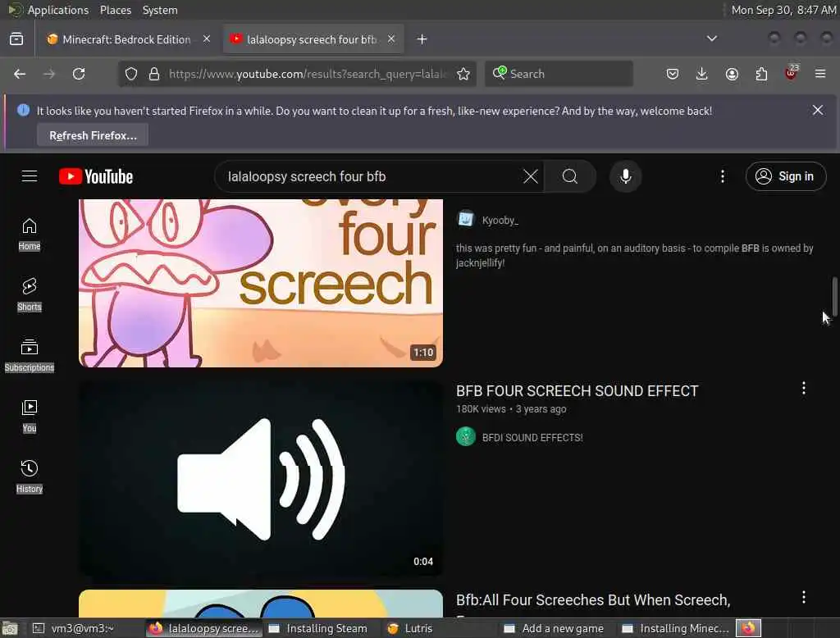
Task: Focus the Firefox URL address bar
Action: (308, 74)
